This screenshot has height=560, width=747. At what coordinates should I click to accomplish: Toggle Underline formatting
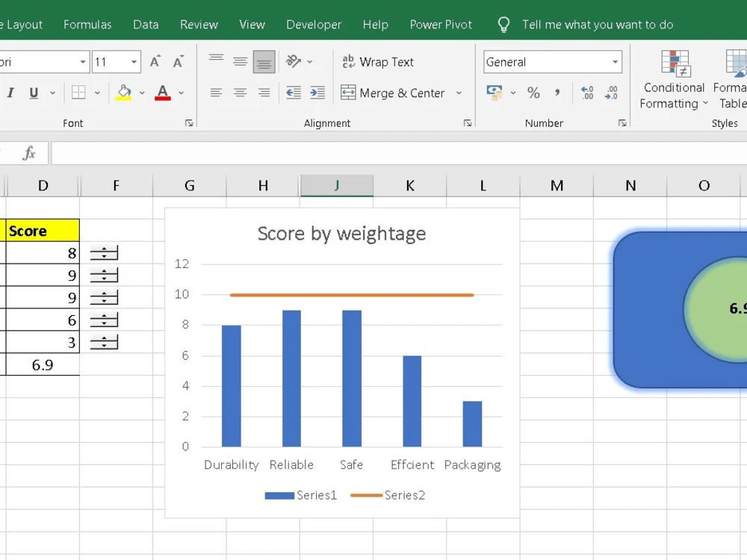coord(33,92)
